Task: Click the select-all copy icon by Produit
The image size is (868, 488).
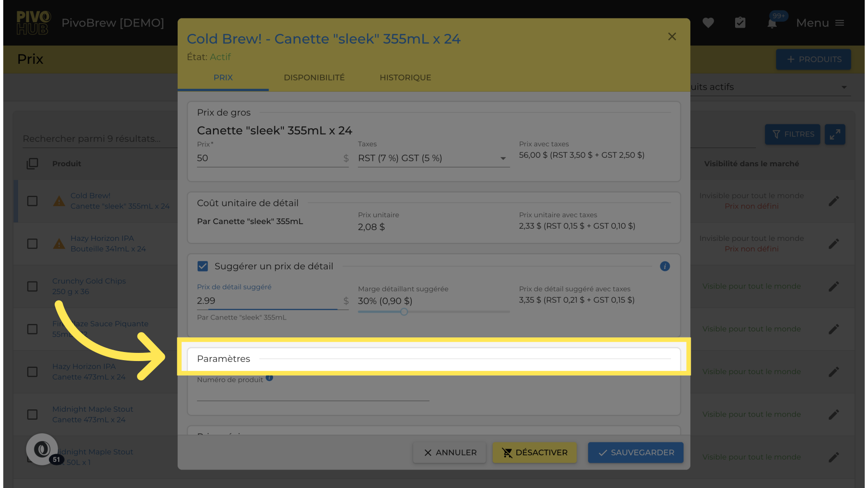Action: click(x=32, y=164)
